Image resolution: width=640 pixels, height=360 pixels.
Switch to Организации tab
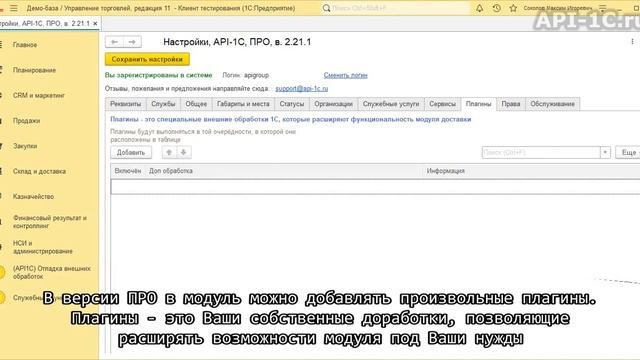point(333,104)
